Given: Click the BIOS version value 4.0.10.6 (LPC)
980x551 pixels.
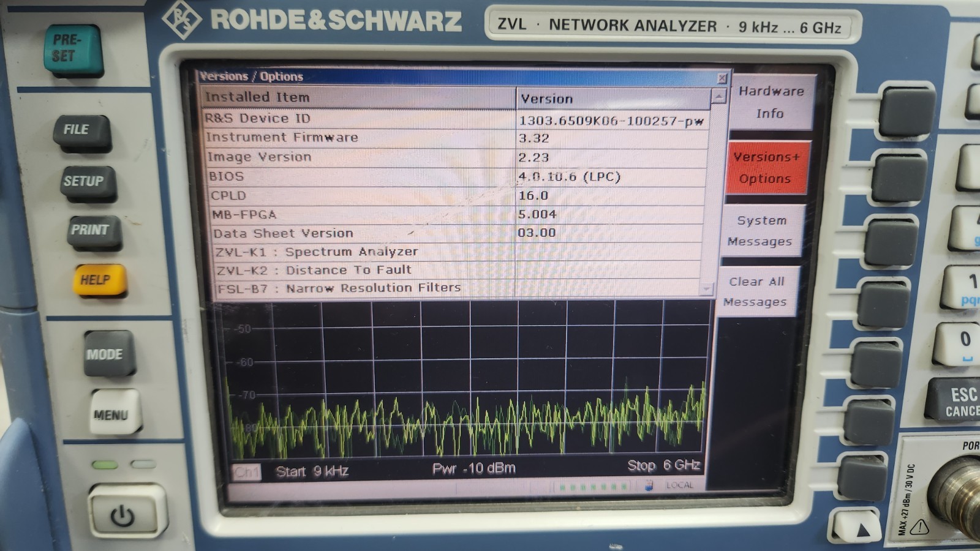Looking at the screenshot, I should click(x=570, y=176).
